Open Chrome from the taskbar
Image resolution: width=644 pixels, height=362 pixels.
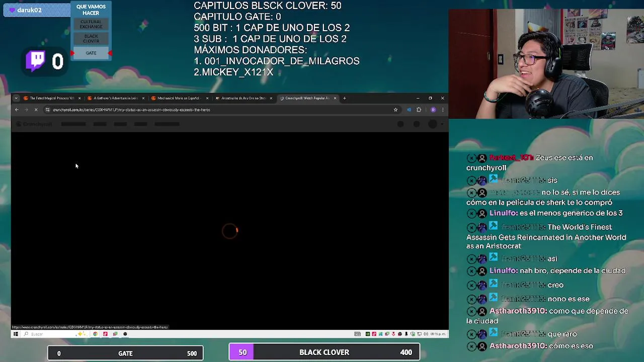(x=95, y=334)
